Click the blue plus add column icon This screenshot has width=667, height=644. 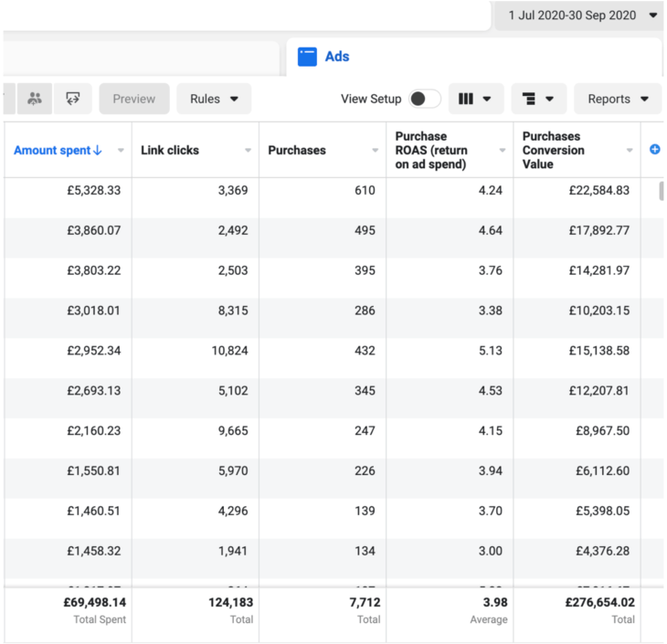(654, 150)
